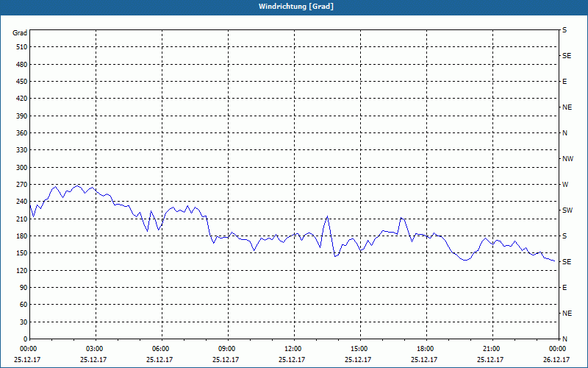Click the date label 26.12.17
The image size is (588, 368).
556,360
